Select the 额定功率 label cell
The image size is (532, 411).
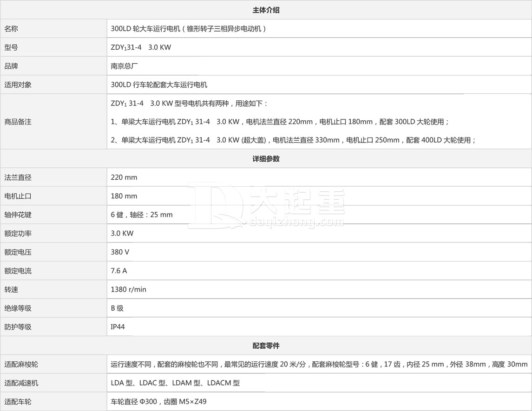[53, 233]
